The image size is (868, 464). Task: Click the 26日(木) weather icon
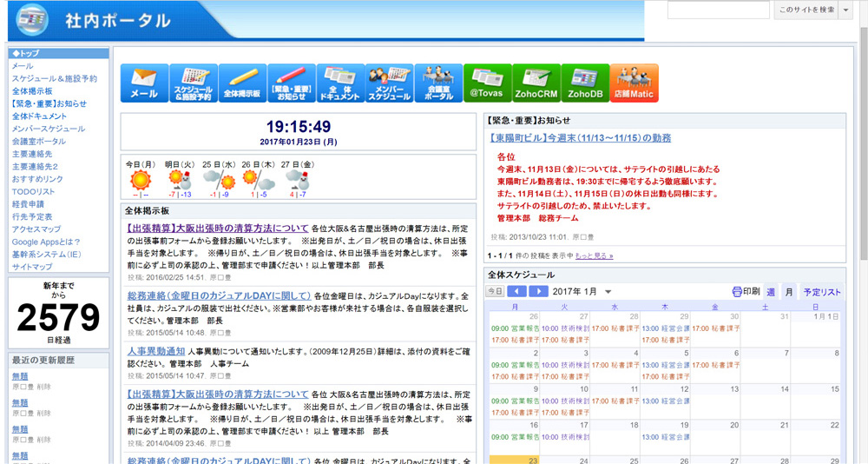coord(259,180)
